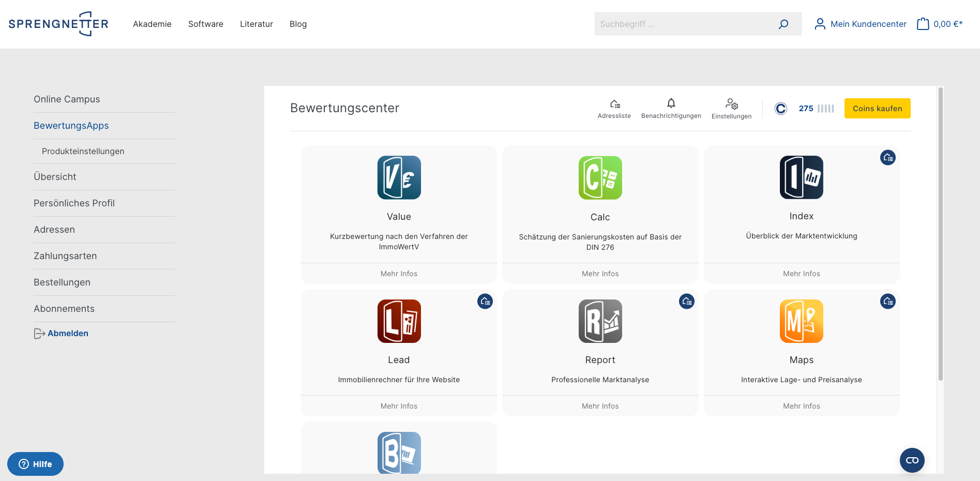
Task: Open the Blog menu item
Action: 298,24
